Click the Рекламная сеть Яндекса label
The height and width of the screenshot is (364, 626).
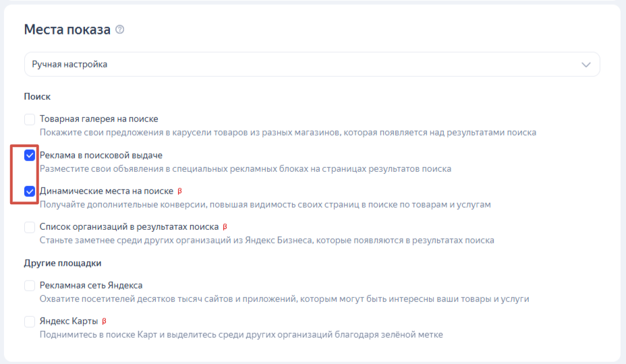(x=91, y=285)
